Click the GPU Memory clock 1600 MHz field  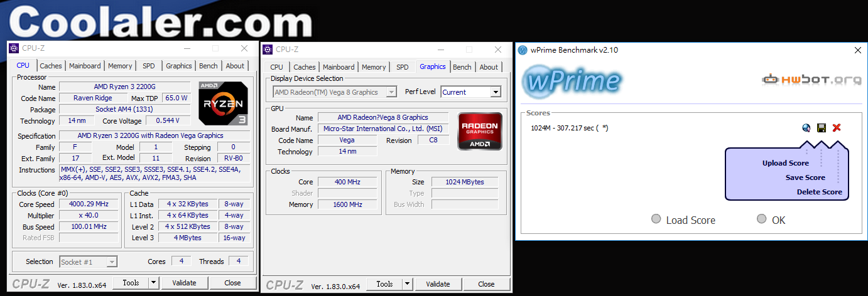point(347,204)
